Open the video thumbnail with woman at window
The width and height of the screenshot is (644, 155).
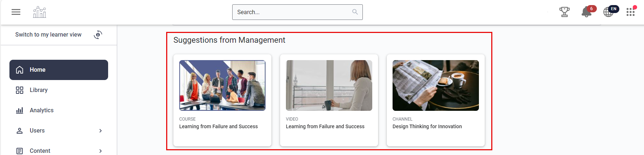click(x=329, y=85)
